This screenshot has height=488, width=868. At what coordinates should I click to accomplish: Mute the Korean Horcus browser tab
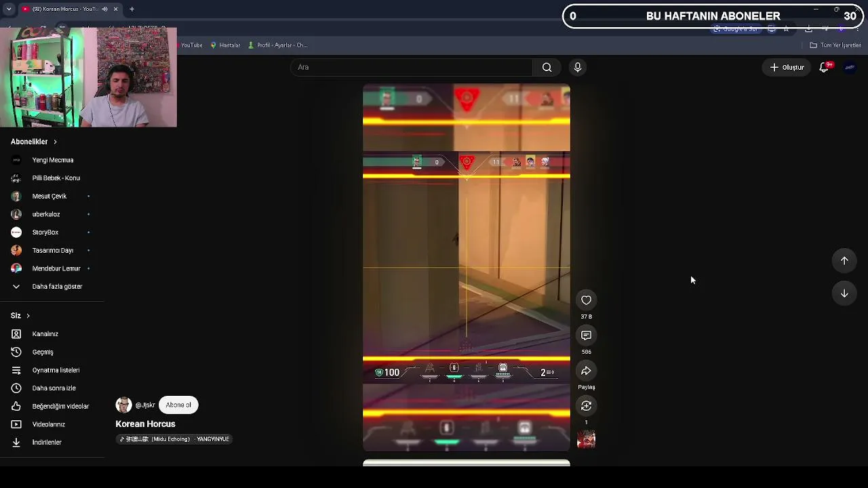[x=104, y=9]
